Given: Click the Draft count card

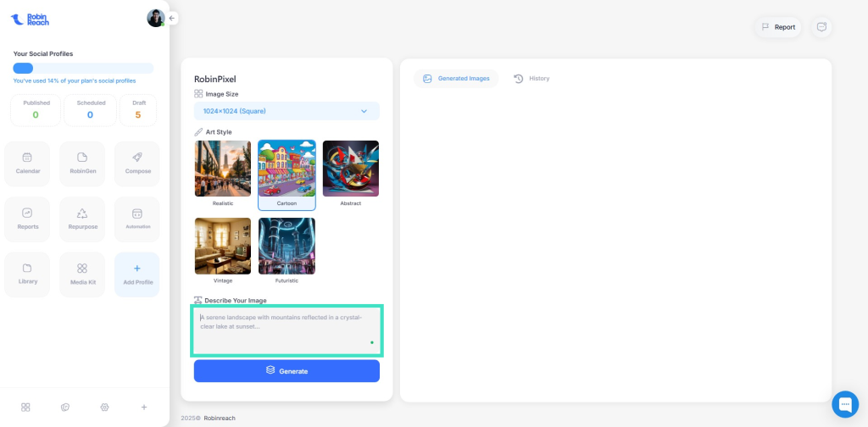Looking at the screenshot, I should coord(138,110).
